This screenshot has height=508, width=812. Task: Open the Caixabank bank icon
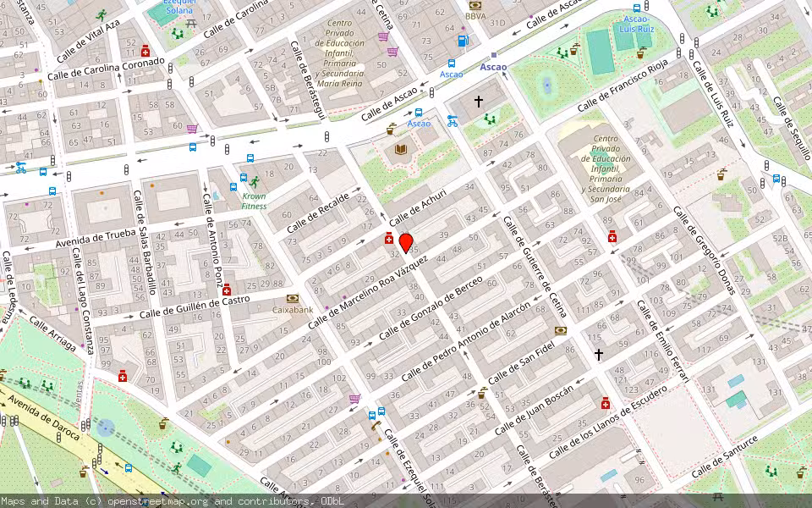click(x=293, y=299)
